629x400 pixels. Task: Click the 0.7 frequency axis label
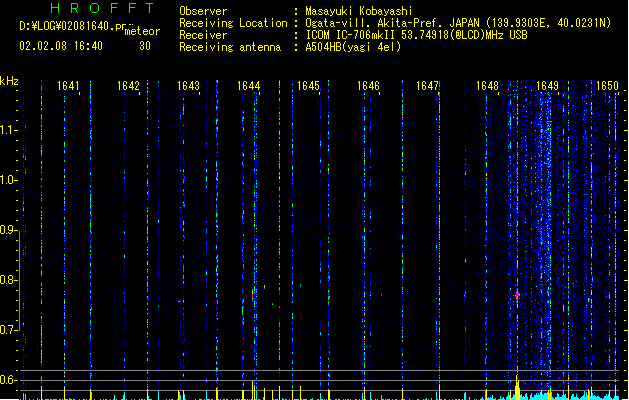[x=8, y=330]
